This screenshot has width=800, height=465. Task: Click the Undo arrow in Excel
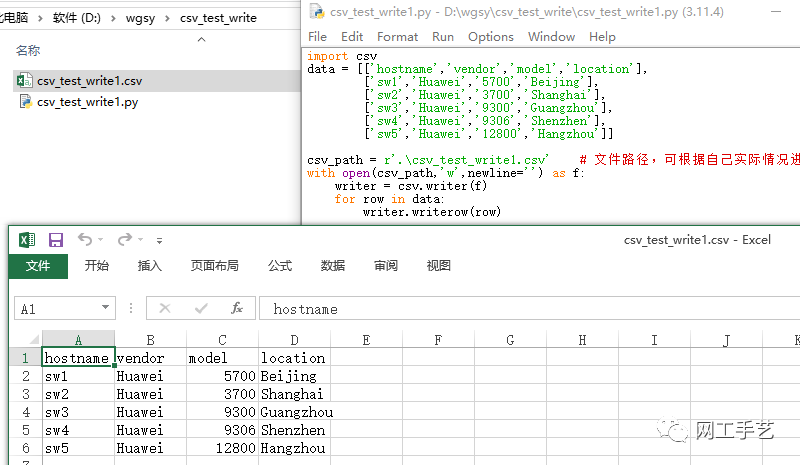[85, 239]
